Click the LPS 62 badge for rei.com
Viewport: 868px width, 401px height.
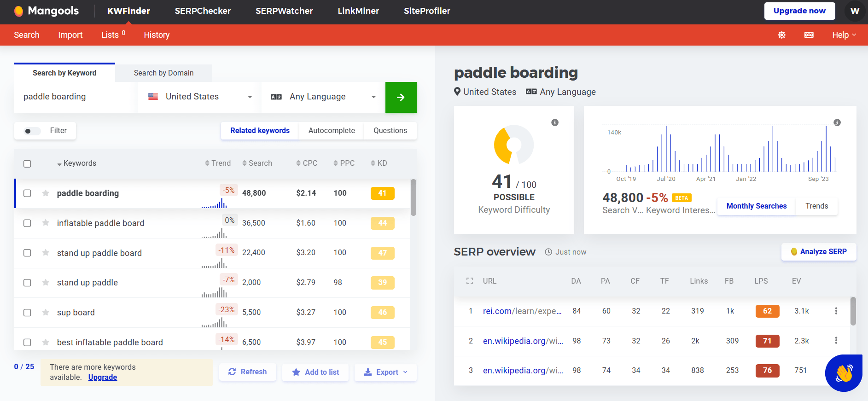[767, 311]
